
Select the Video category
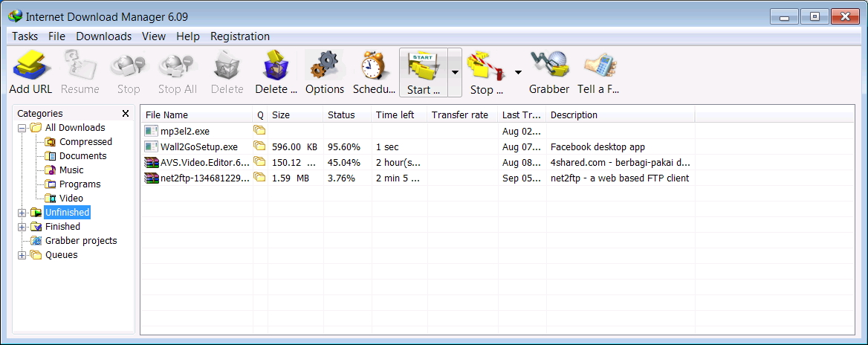[71, 199]
